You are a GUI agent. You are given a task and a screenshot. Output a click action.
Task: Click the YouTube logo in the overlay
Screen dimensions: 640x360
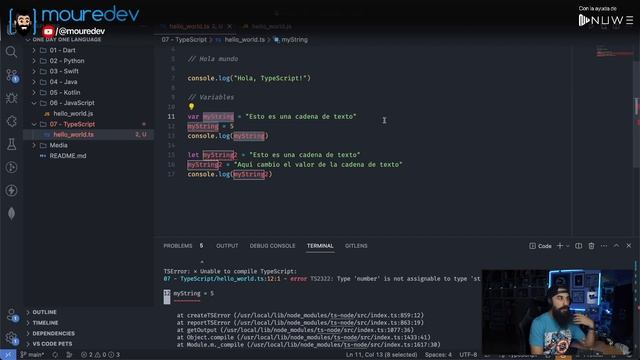[x=48, y=31]
